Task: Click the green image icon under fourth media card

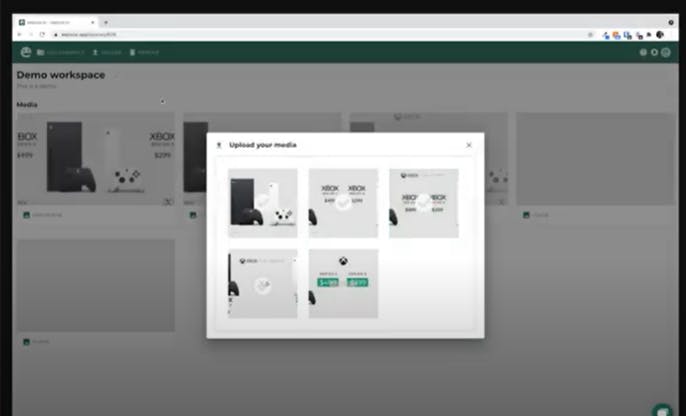Action: pos(526,215)
